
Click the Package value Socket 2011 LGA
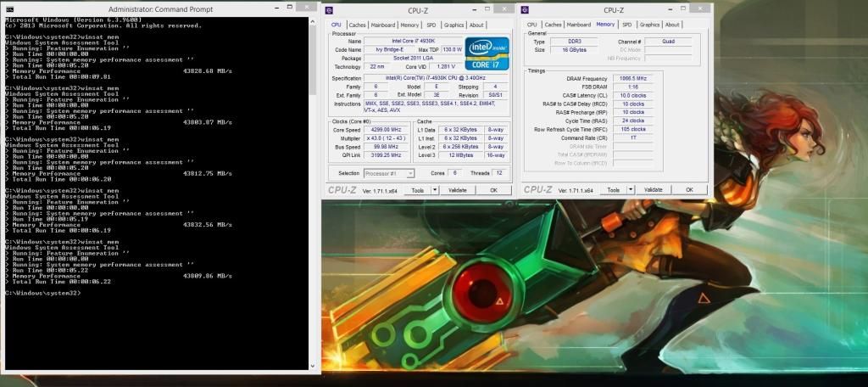click(x=413, y=58)
